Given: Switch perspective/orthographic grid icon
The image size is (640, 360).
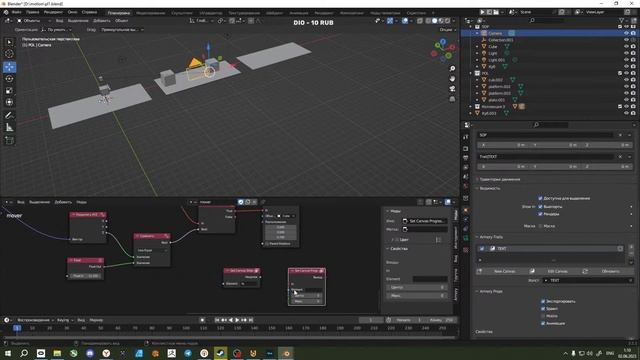Looking at the screenshot, I should [452, 99].
